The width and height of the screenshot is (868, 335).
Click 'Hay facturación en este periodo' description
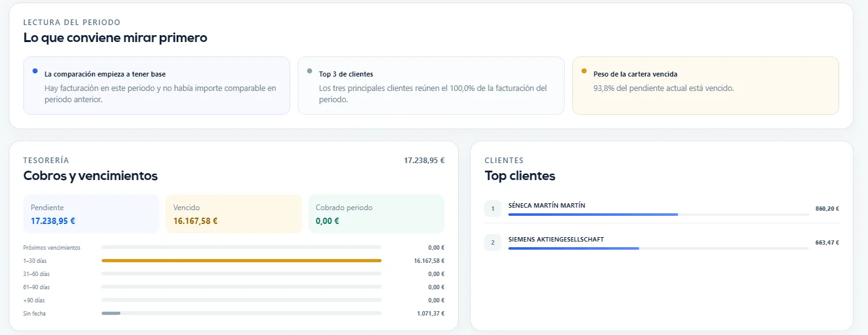[x=160, y=94]
